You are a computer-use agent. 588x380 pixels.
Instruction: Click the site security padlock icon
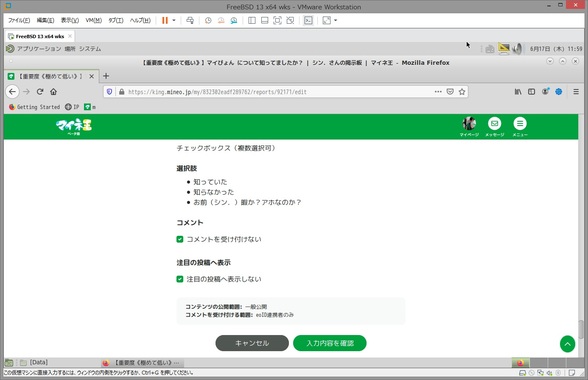(122, 92)
